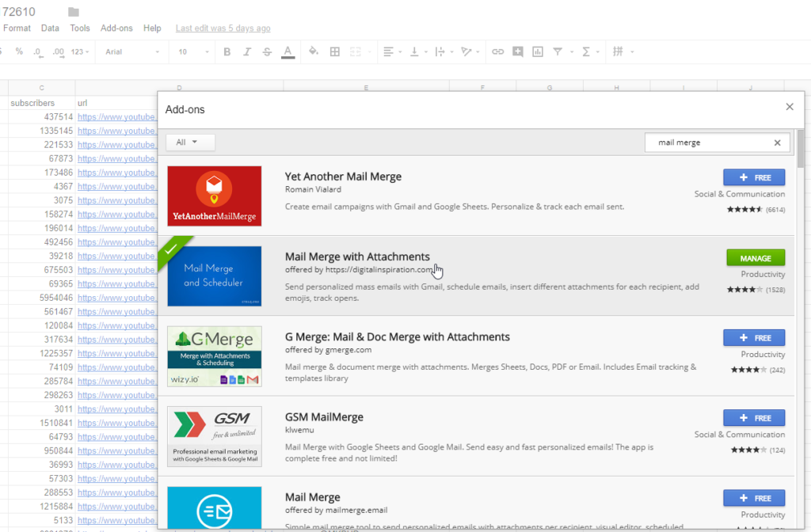This screenshot has width=811, height=532.
Task: Click Manage for Mail Merge with Attachments
Action: tap(755, 258)
